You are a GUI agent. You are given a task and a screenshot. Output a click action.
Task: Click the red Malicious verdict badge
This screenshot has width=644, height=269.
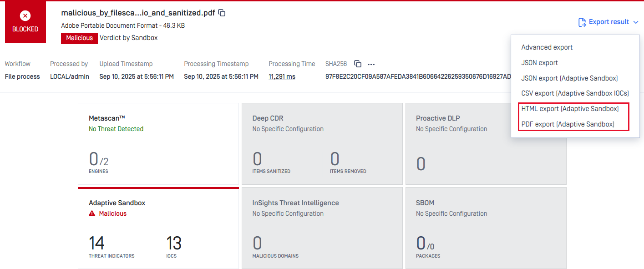pyautogui.click(x=79, y=38)
